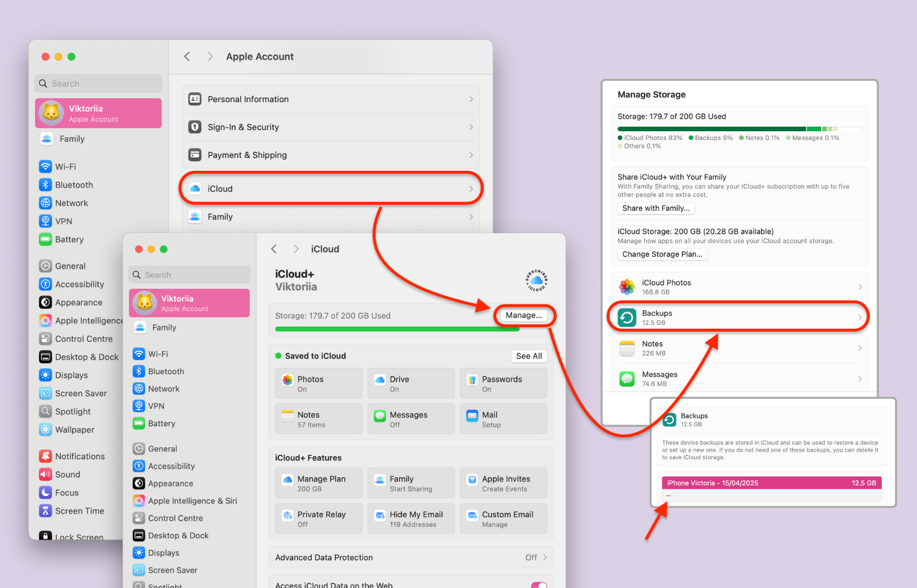Open Drive tile in Saved to iCloud

tap(411, 383)
